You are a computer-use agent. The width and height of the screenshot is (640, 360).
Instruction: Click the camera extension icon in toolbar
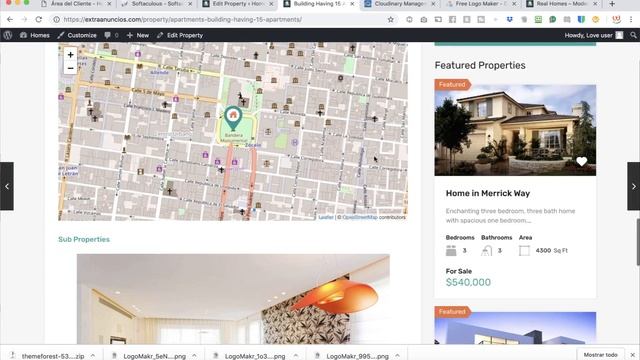pos(424,20)
